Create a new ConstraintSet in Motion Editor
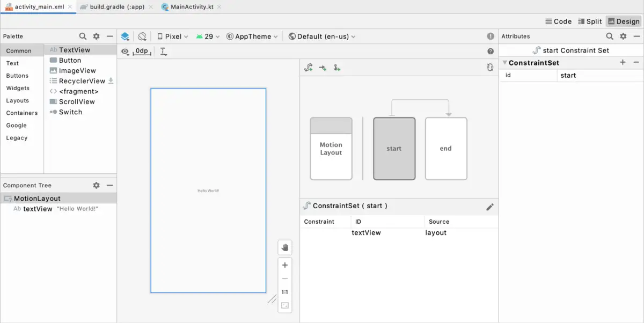Viewport: 644px width, 323px height. coord(309,67)
